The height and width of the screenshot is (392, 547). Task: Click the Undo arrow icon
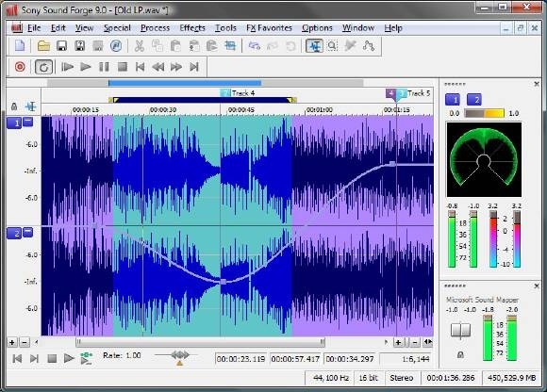pos(255,46)
